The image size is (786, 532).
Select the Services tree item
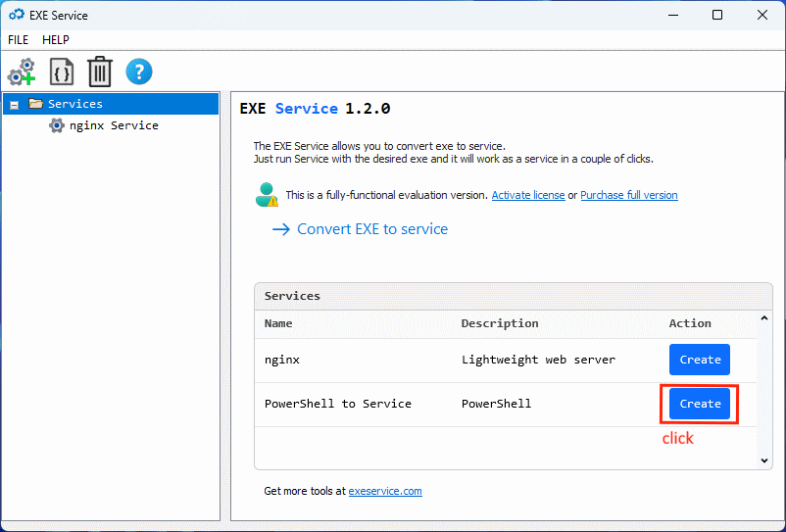(111, 104)
